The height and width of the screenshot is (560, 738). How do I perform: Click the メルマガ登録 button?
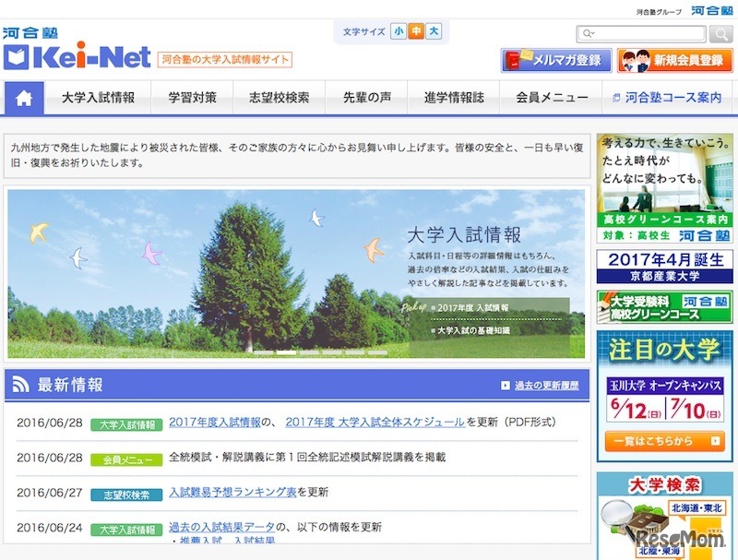click(x=556, y=60)
